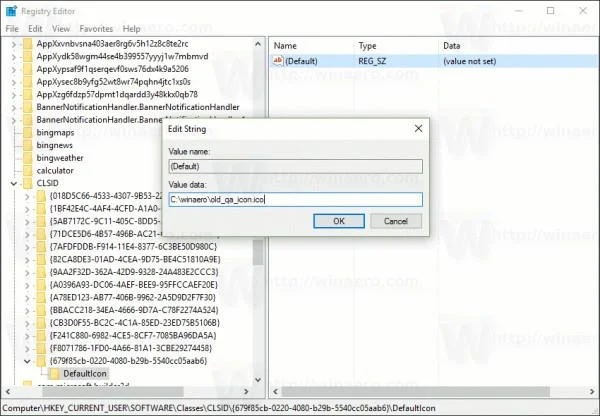The width and height of the screenshot is (600, 416).
Task: Click the Name column header
Action: [285, 46]
